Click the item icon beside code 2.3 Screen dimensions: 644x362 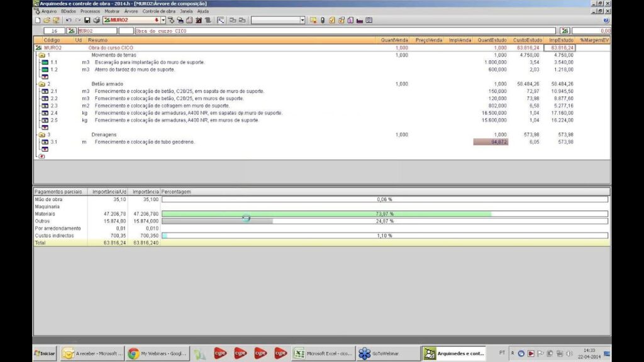[x=45, y=106]
